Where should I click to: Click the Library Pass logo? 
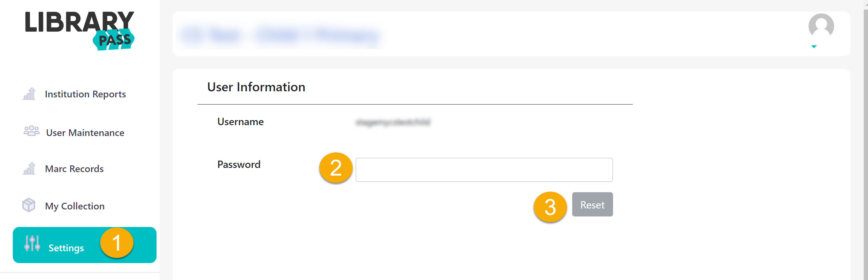80,30
